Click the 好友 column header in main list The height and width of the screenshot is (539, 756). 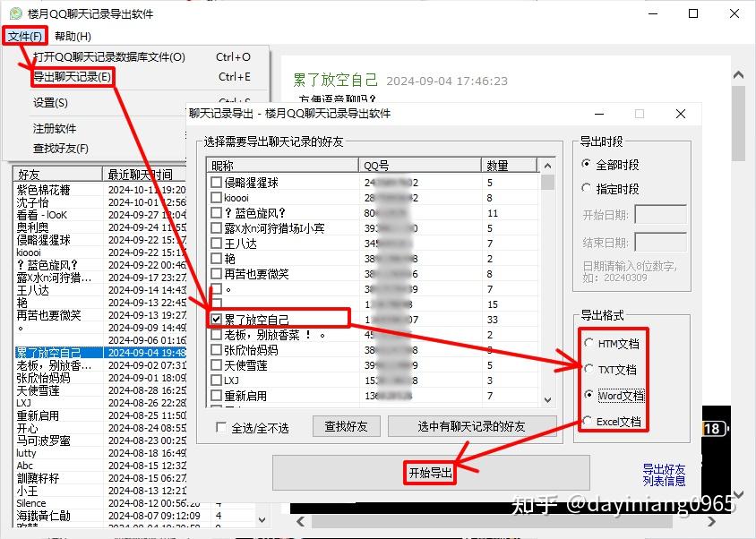click(57, 174)
